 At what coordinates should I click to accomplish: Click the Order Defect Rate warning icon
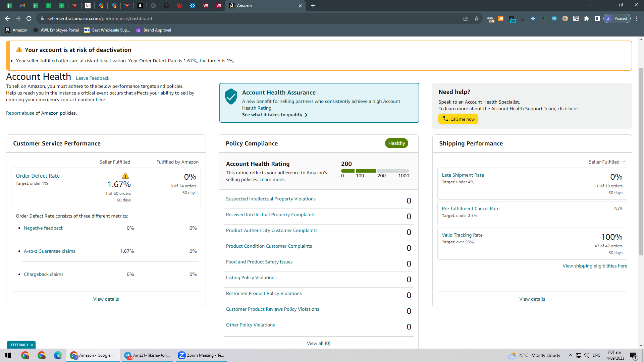coord(125,176)
